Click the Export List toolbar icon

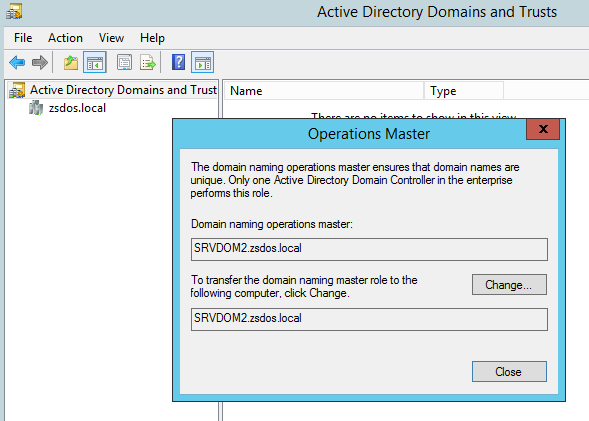(148, 62)
